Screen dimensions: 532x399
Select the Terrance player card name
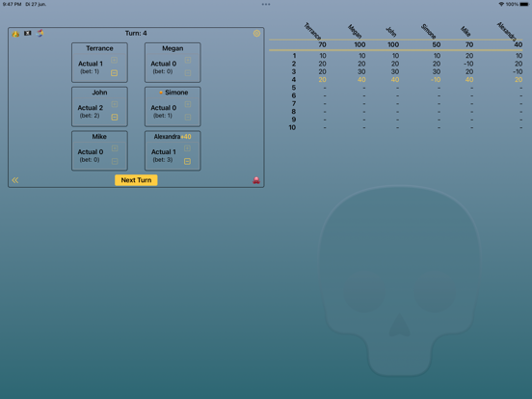point(99,48)
